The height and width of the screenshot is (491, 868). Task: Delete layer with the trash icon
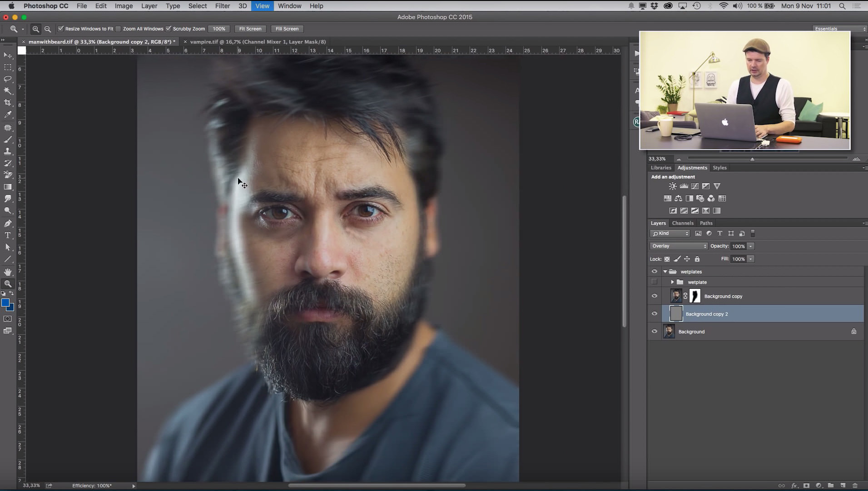[x=855, y=486]
